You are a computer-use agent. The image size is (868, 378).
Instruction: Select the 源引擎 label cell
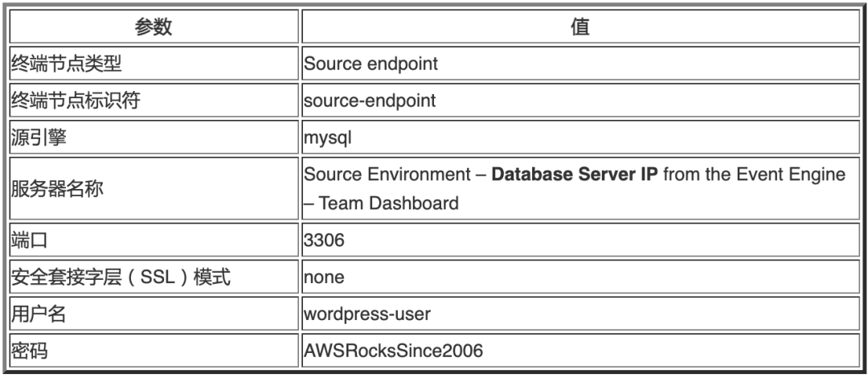tap(37, 138)
